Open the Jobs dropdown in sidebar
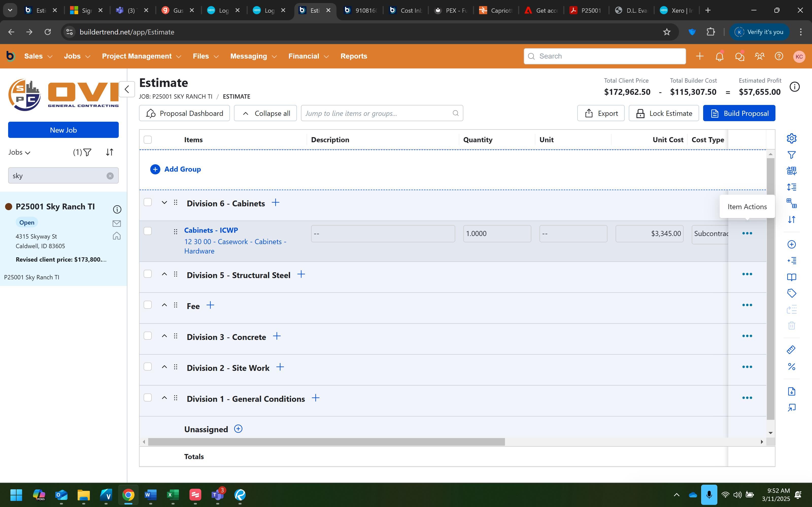Image resolution: width=812 pixels, height=507 pixels. (20, 152)
